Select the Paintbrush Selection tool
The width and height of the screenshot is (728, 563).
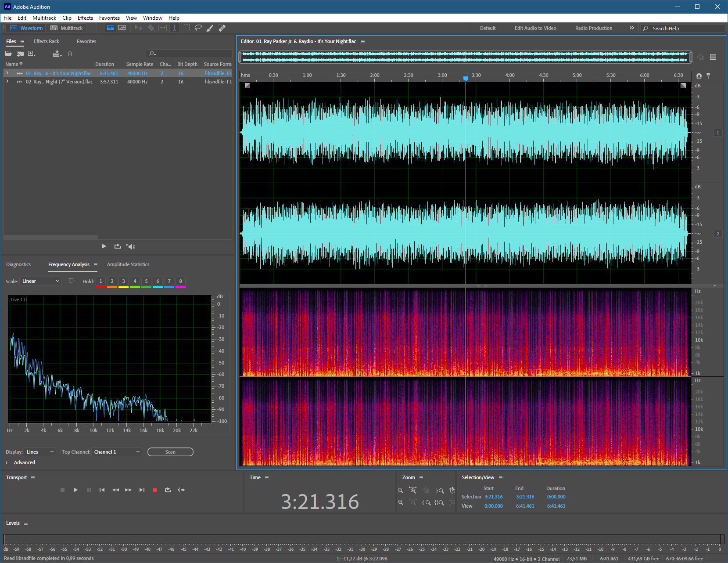point(210,28)
